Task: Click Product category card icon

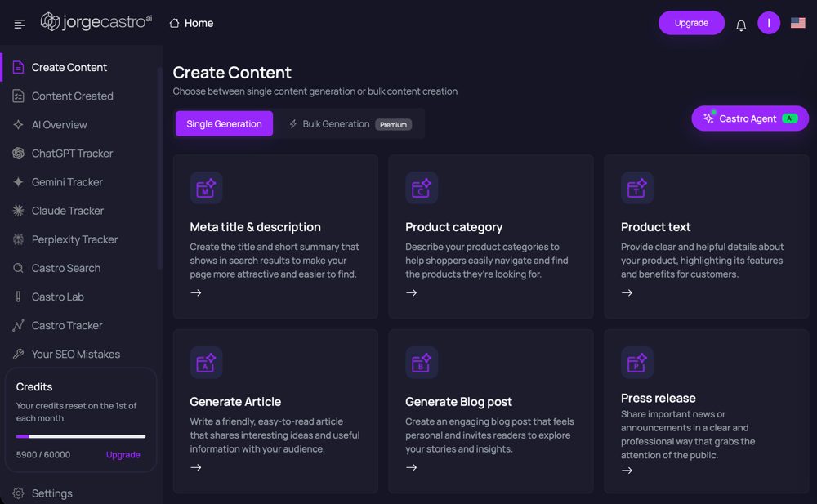Action: click(x=422, y=188)
